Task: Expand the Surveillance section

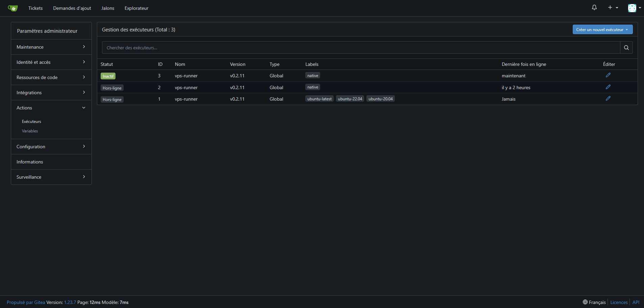Action: point(51,177)
